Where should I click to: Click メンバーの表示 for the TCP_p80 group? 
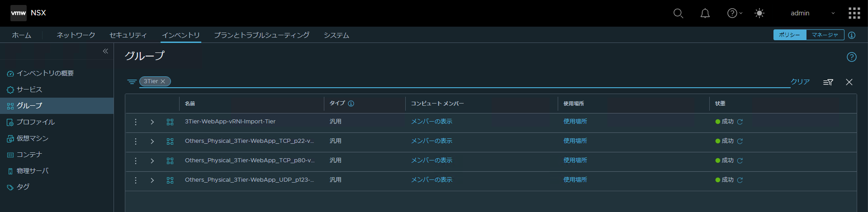432,160
